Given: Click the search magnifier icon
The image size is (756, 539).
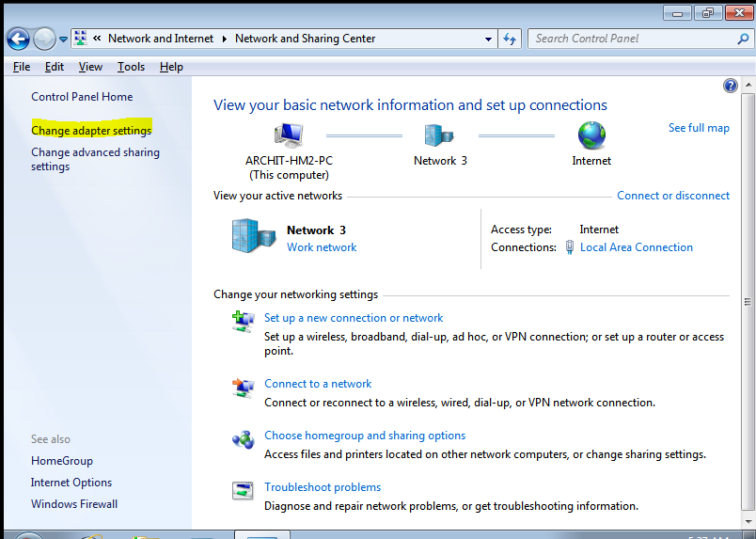Looking at the screenshot, I should click(x=743, y=40).
